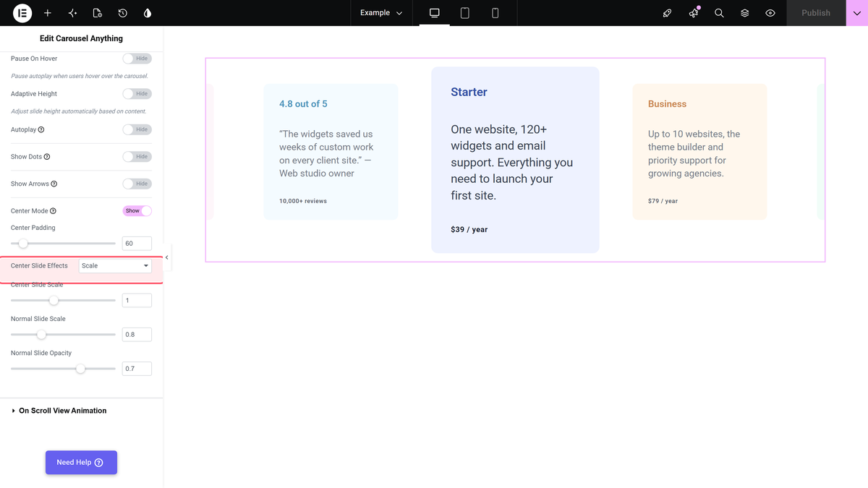Open the Center Slide Effects dropdown
The height and width of the screenshot is (488, 868).
tap(115, 266)
